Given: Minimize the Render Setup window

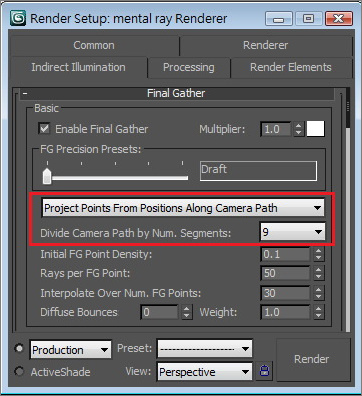Looking at the screenshot, I should click(278, 18).
